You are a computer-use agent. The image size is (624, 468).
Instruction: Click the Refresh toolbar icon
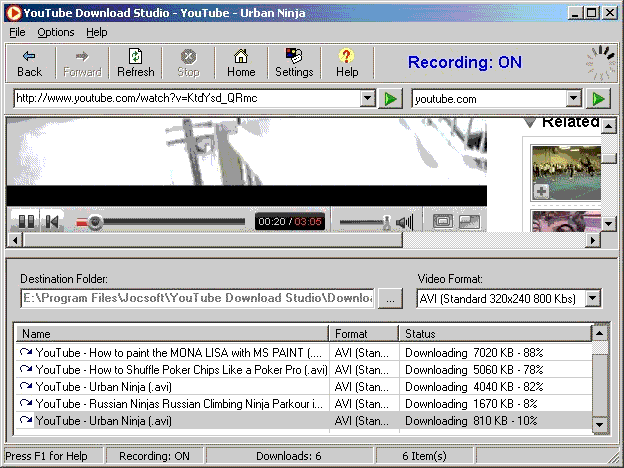click(x=136, y=63)
